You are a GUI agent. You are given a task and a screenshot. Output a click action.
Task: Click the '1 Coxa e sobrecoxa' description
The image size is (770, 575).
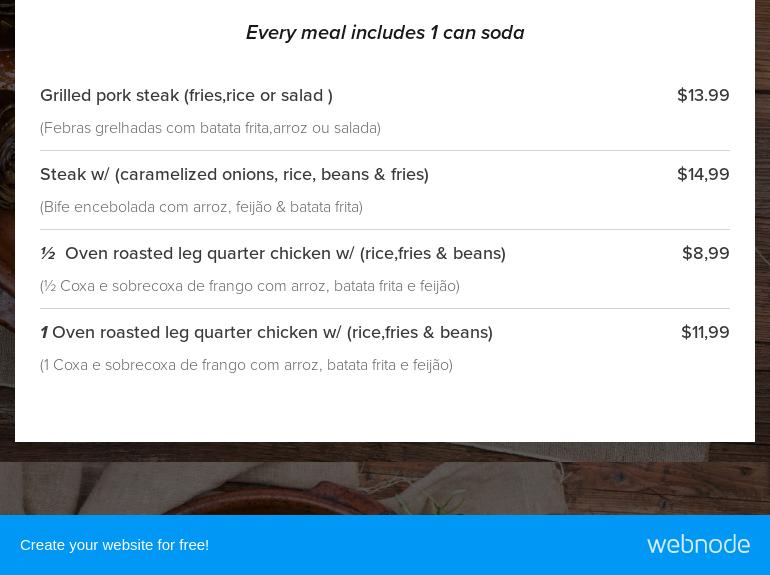[x=246, y=365]
